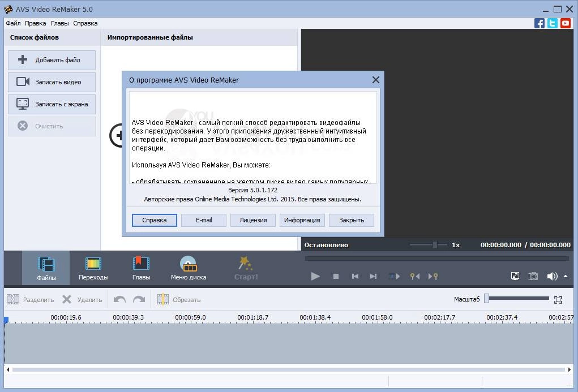Click the detach preview window icon

[515, 276]
